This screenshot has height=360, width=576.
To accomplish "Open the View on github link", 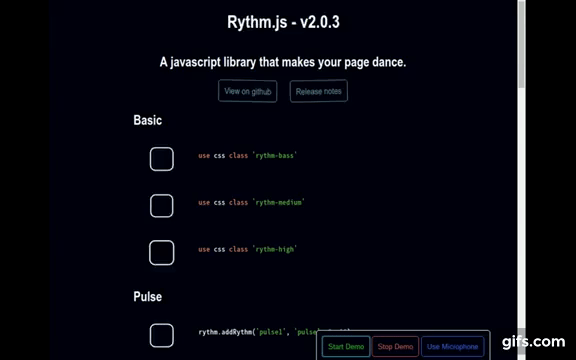I will 248,91.
